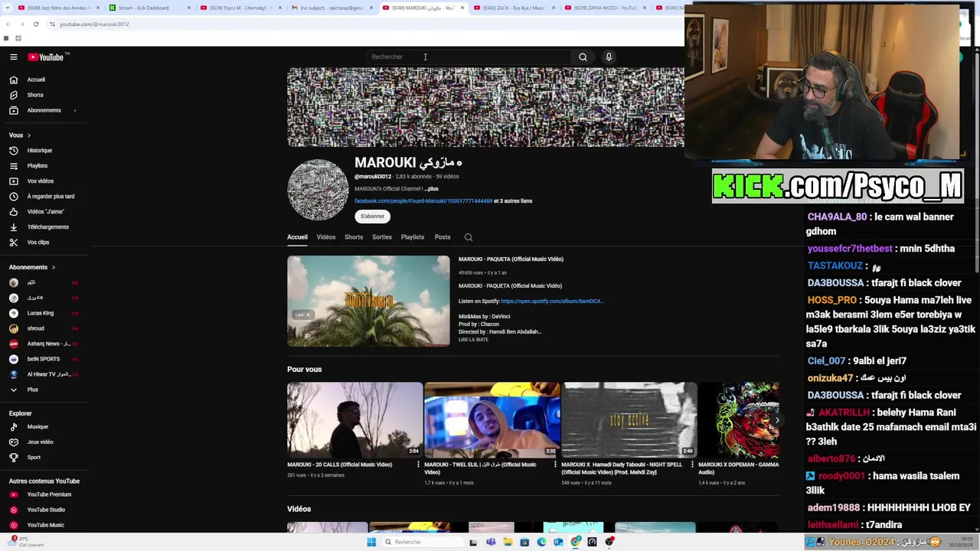Open the beIN SPORTS subscription channel
Image resolution: width=980 pixels, height=551 pixels.
point(43,359)
